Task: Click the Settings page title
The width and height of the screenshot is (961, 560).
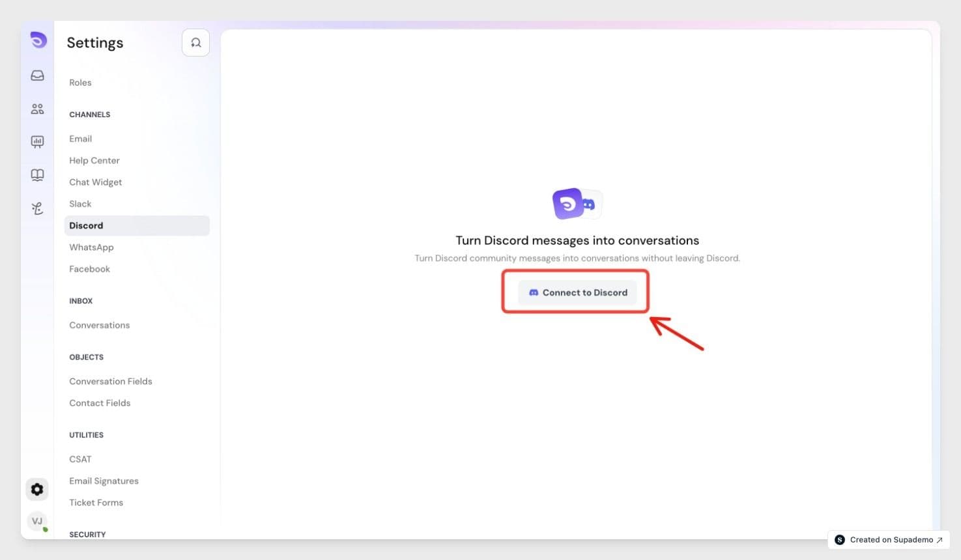Action: pos(95,43)
